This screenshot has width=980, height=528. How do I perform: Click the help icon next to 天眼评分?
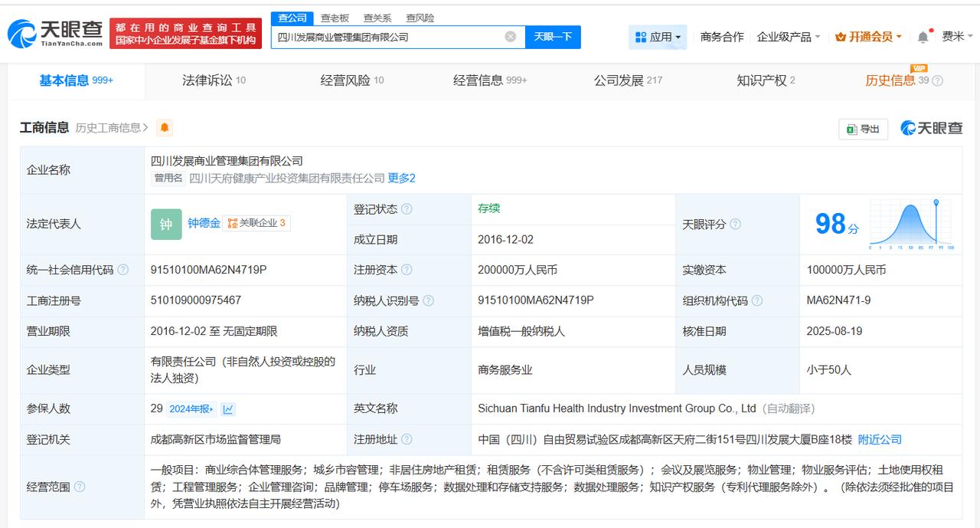click(x=735, y=225)
